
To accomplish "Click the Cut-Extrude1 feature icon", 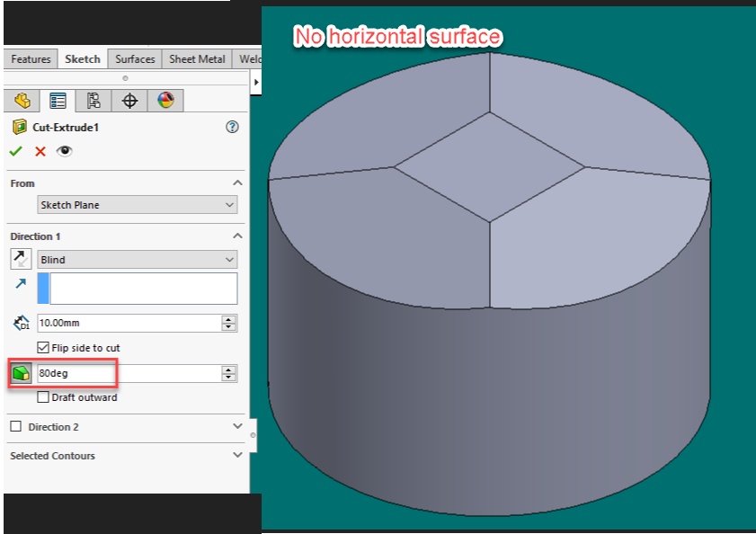I will (x=19, y=127).
